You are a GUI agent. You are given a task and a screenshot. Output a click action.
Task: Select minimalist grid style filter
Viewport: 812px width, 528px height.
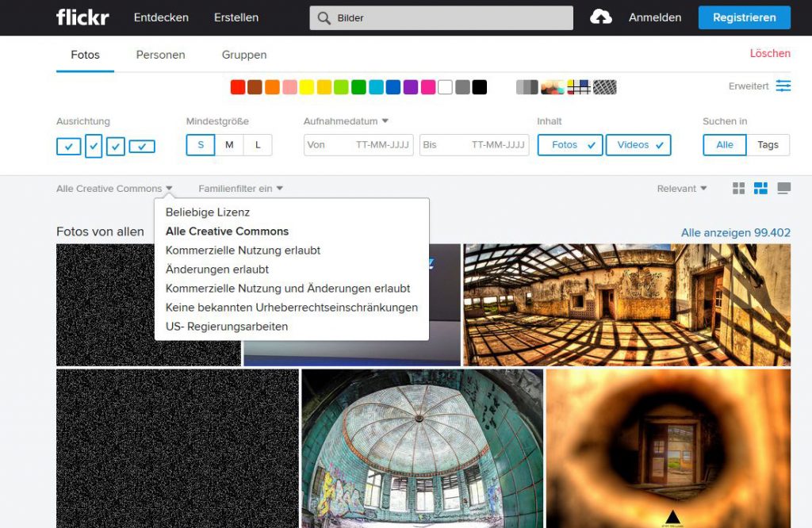click(578, 87)
